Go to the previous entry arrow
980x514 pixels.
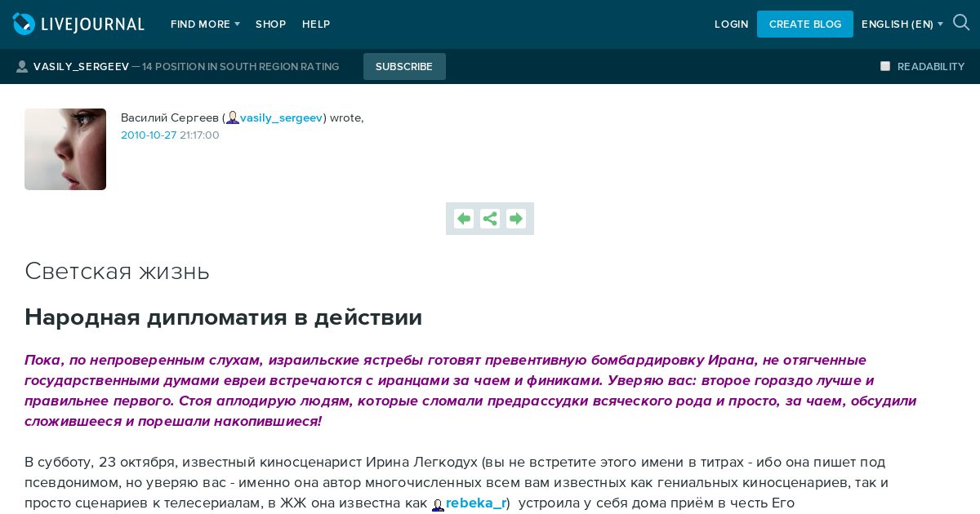pyautogui.click(x=464, y=219)
